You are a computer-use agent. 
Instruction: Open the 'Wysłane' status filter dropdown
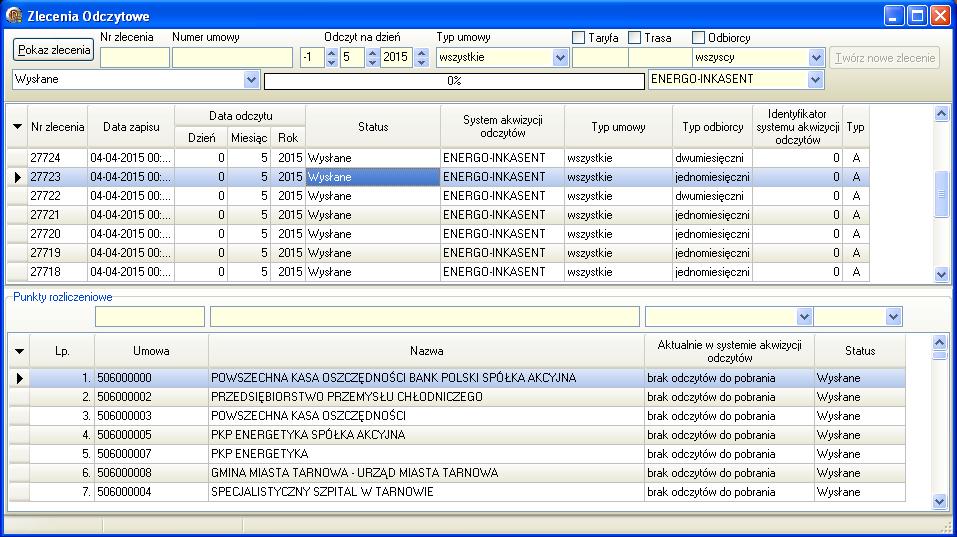tap(251, 79)
